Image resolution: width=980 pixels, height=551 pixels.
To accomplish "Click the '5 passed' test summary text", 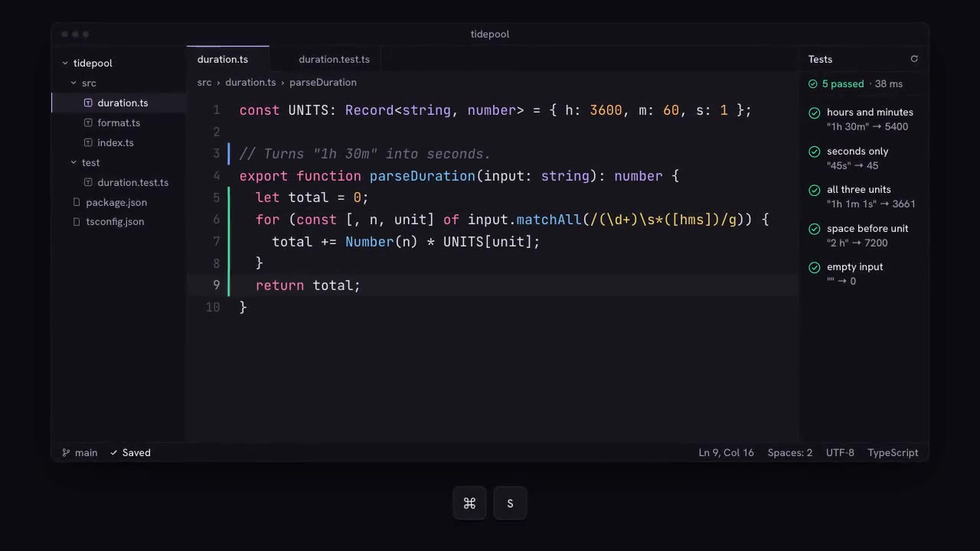I will [x=843, y=83].
